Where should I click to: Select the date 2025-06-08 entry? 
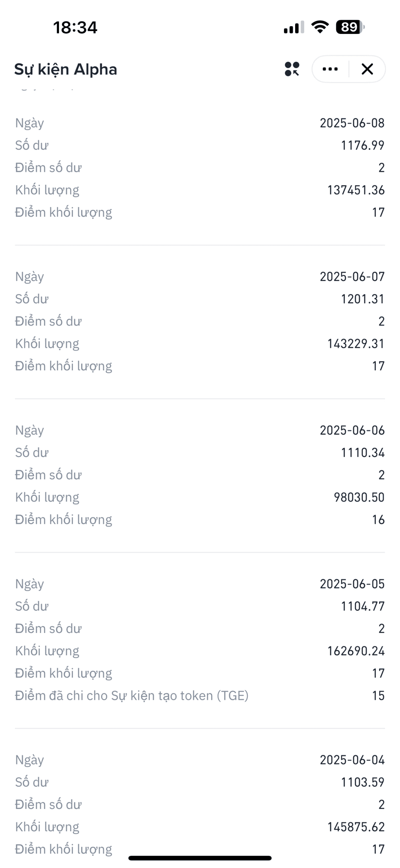[x=352, y=123]
